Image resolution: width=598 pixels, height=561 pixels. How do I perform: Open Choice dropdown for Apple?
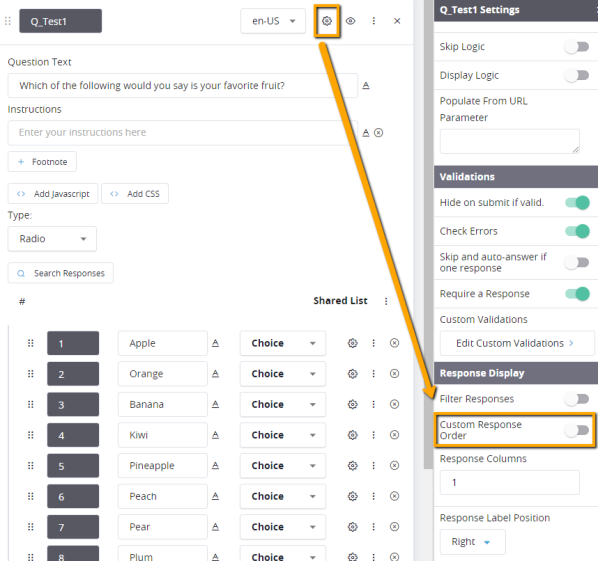pos(283,343)
